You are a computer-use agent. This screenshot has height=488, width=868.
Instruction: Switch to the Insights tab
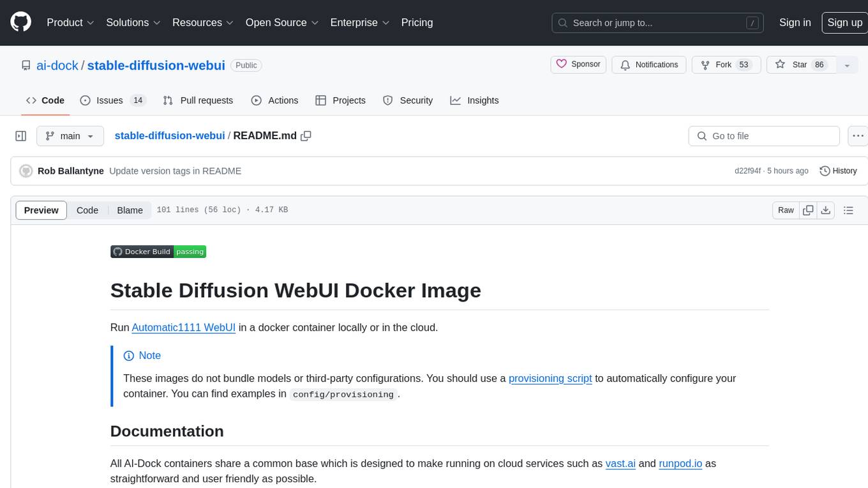[474, 100]
